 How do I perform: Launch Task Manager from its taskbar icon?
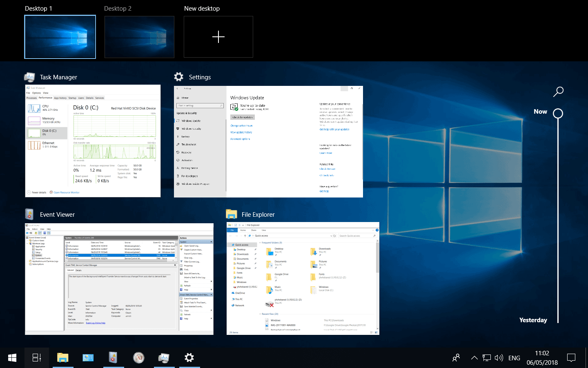(x=164, y=358)
